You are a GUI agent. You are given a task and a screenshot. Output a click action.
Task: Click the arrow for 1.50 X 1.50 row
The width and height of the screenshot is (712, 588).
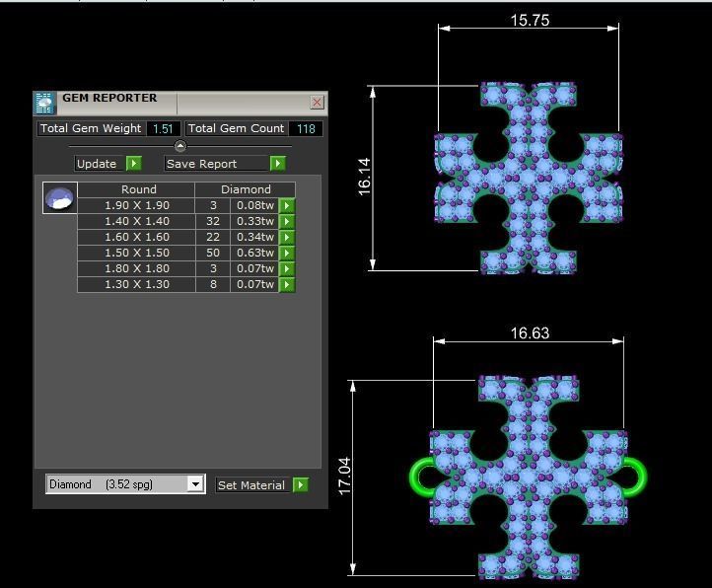(287, 253)
